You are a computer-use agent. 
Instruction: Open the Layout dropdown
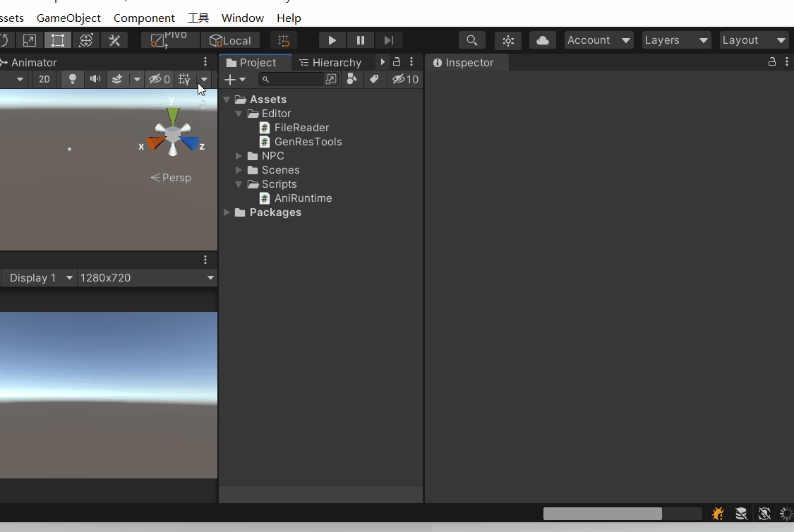pyautogui.click(x=754, y=40)
